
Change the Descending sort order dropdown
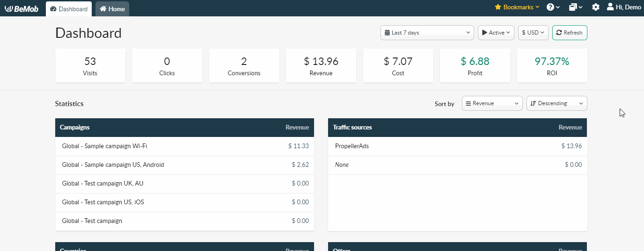pos(556,103)
